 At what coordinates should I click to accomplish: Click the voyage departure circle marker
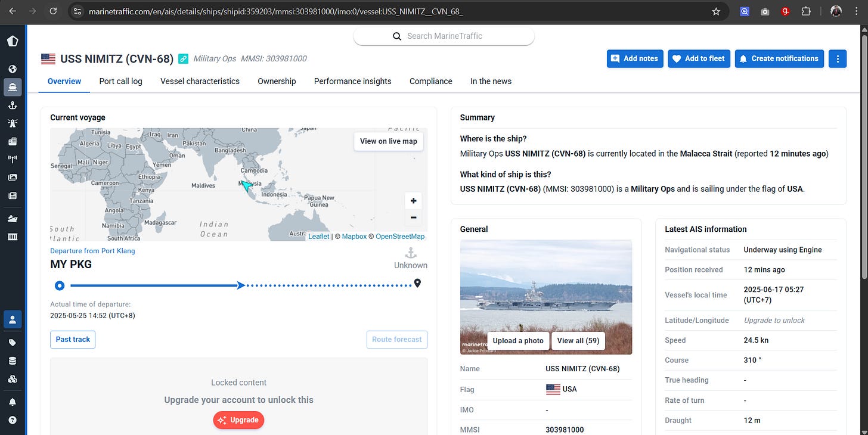pos(60,285)
